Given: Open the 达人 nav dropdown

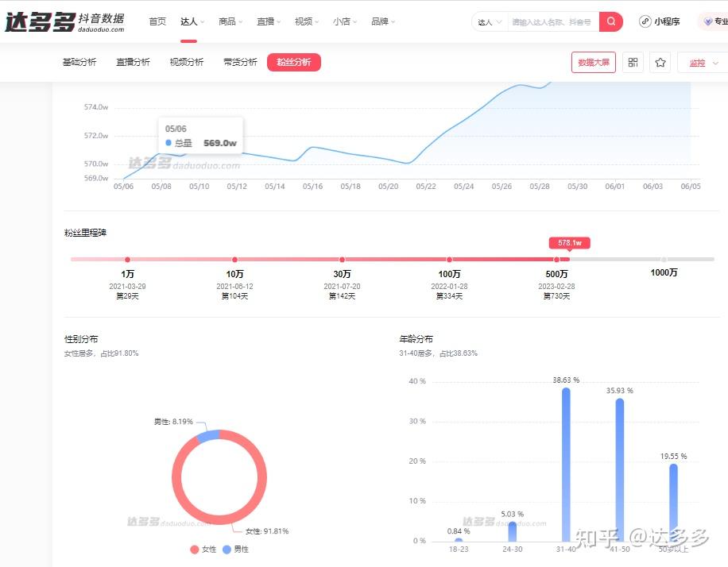Looking at the screenshot, I should (192, 21).
